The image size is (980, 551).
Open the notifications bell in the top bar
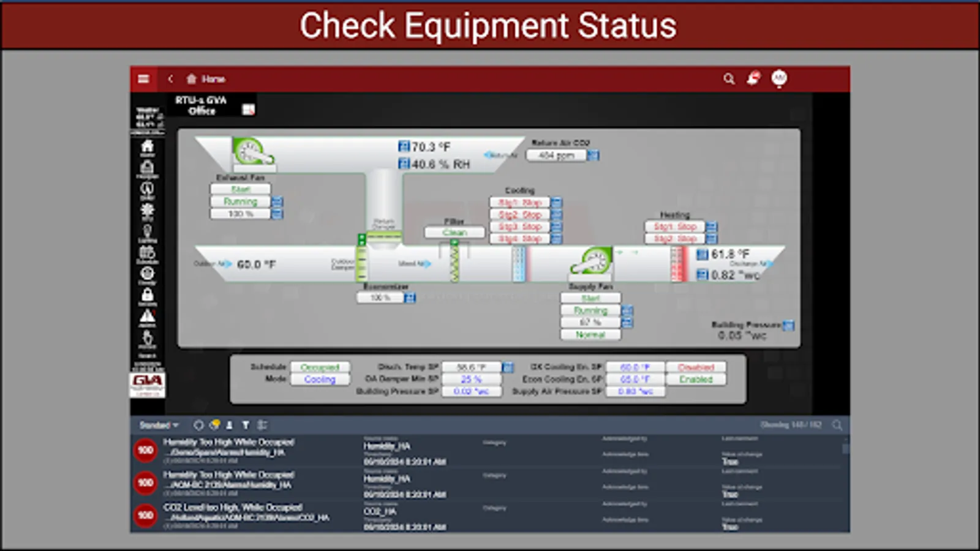[x=752, y=79]
